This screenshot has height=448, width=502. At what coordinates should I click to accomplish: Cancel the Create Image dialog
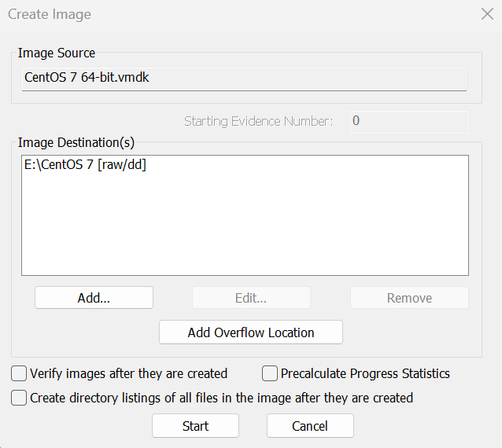310,426
